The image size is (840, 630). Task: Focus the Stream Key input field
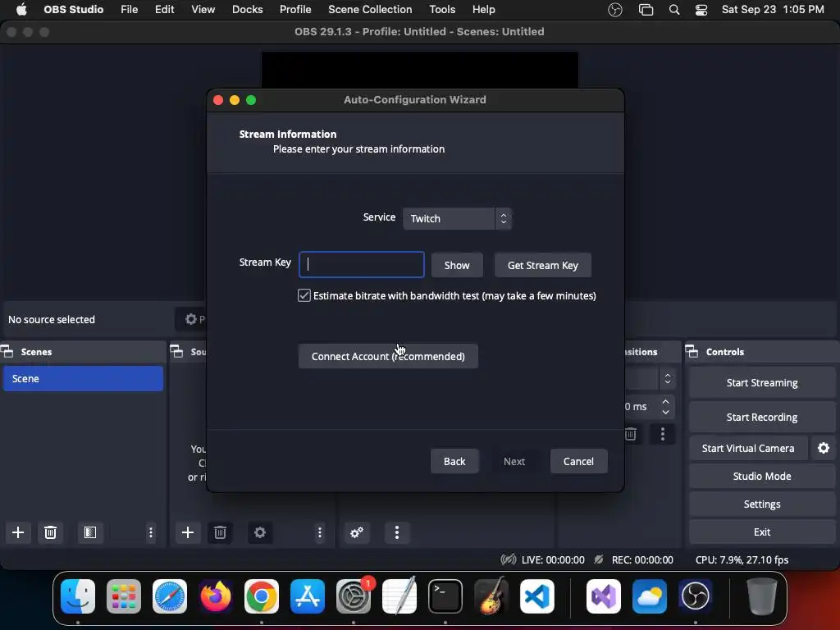(x=362, y=265)
